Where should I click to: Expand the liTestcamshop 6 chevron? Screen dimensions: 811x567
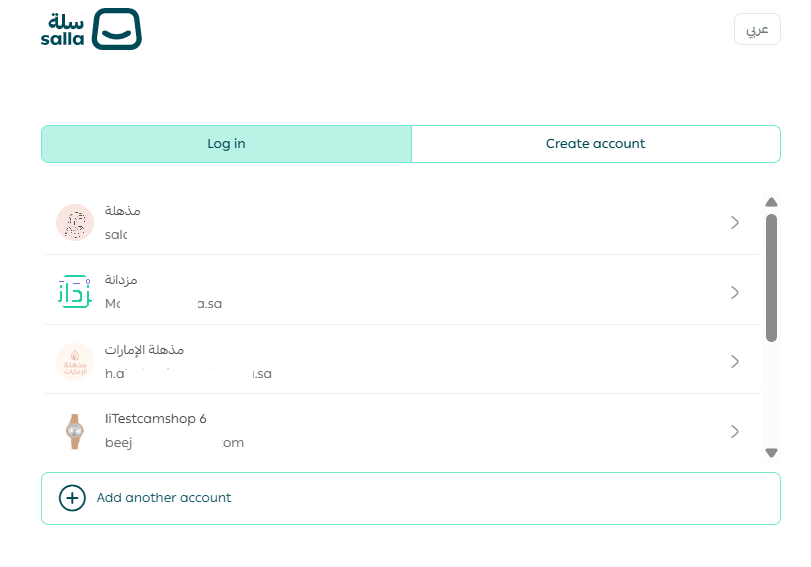click(735, 431)
